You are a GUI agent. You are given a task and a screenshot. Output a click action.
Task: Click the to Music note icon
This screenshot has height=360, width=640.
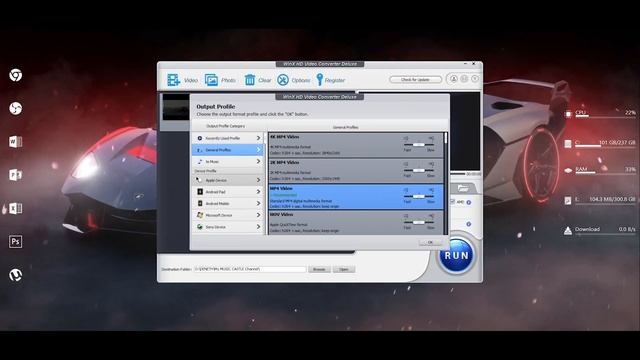[x=200, y=162]
